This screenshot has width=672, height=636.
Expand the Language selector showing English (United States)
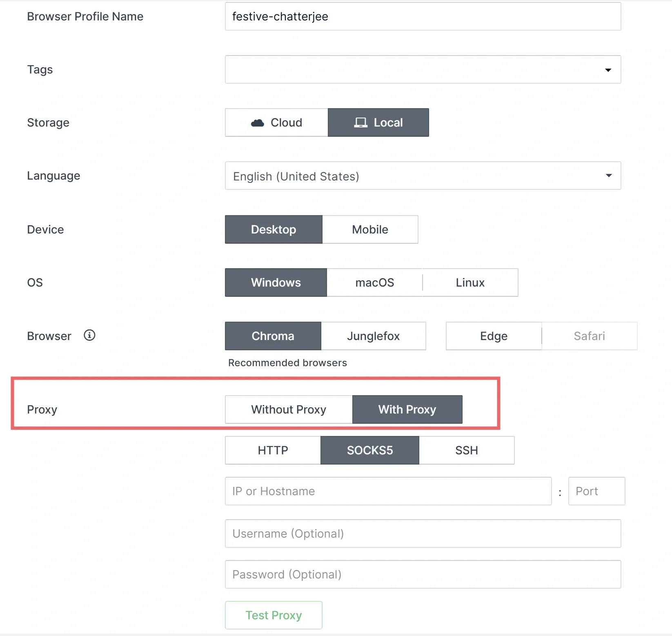[x=423, y=176]
